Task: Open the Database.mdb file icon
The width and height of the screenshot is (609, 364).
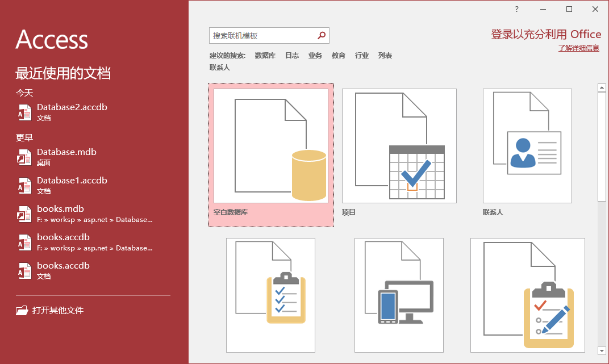Action: [x=24, y=157]
